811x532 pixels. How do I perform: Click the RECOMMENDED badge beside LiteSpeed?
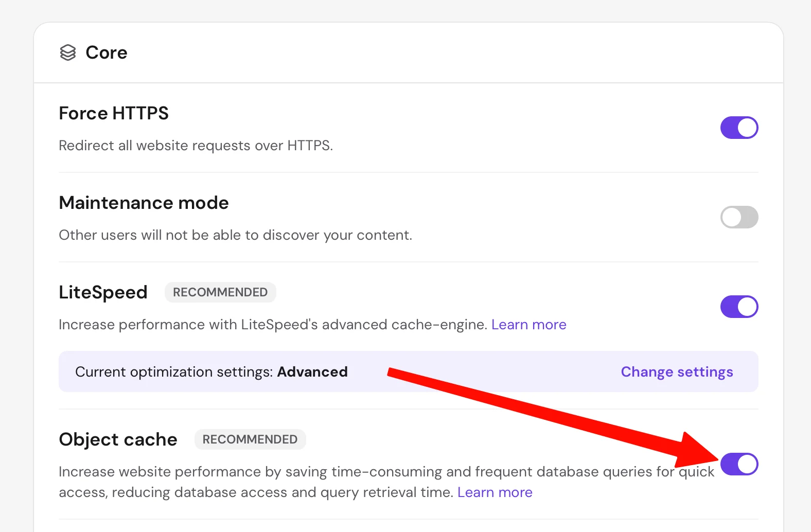pyautogui.click(x=220, y=292)
